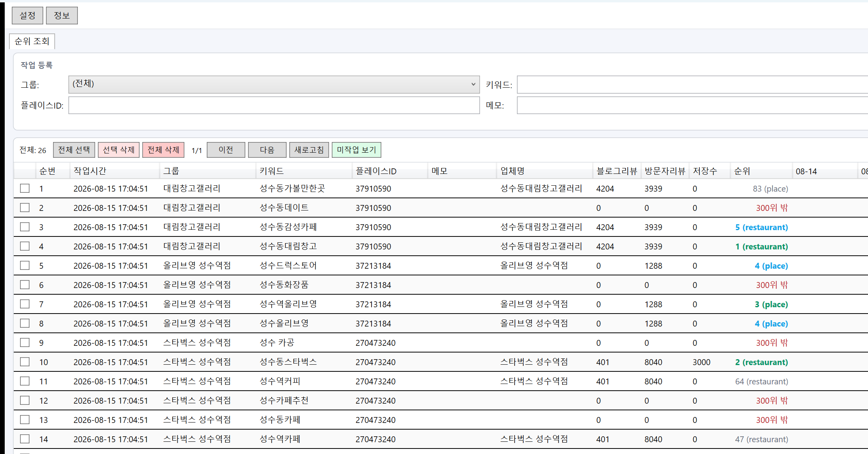Click the keyword cell 성수동화장품
868x454 pixels.
point(284,285)
